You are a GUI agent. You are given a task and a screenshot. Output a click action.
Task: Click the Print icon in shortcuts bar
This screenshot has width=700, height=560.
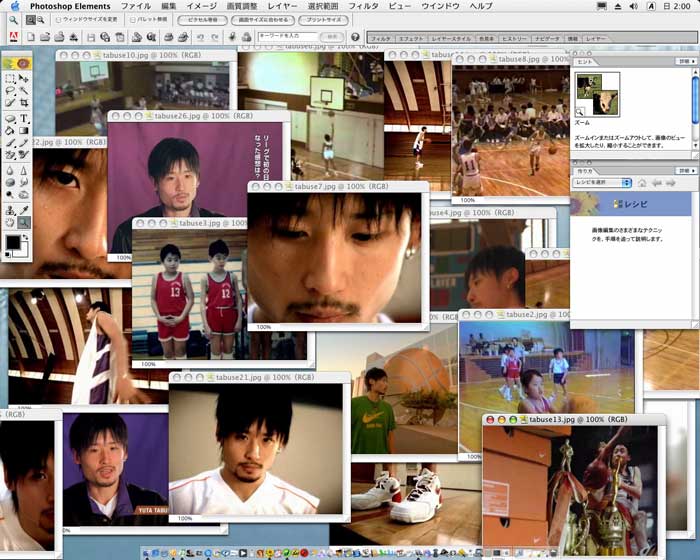[169, 37]
